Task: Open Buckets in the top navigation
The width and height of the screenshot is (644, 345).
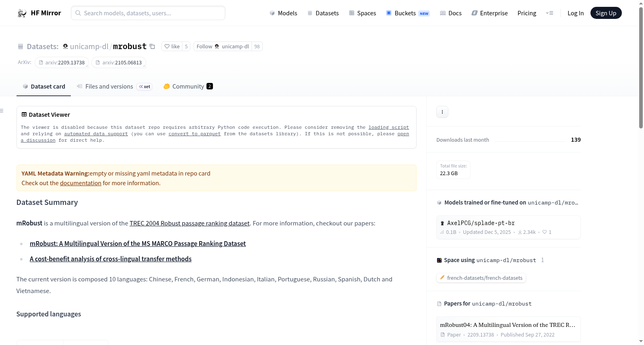Action: pyautogui.click(x=408, y=13)
